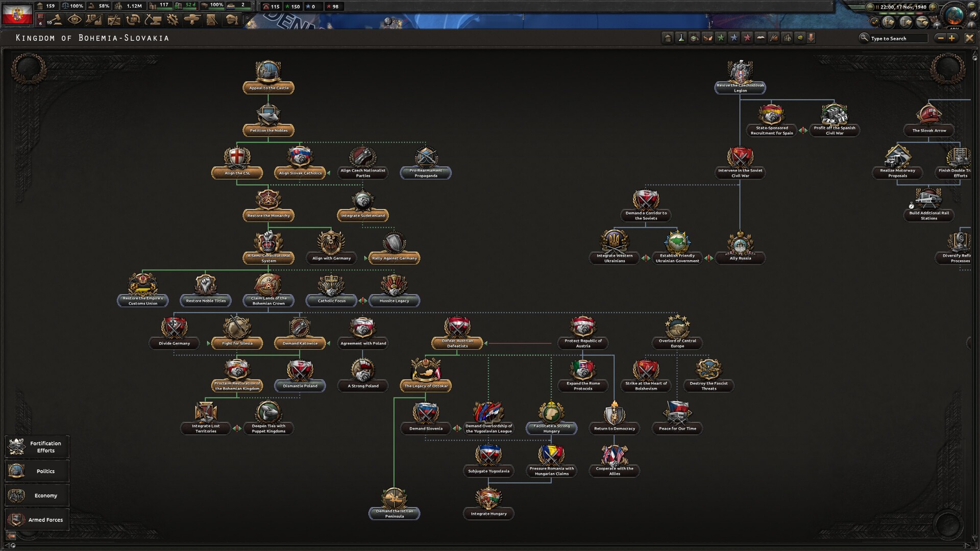This screenshot has width=980, height=551.
Task: Open the Construction panel using the anvil icon
Action: point(152,19)
